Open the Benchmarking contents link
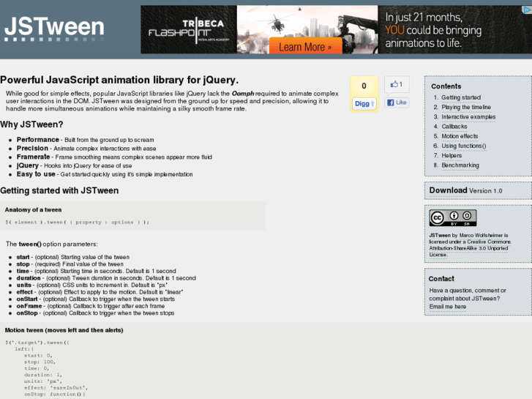The width and height of the screenshot is (532, 399). click(460, 165)
